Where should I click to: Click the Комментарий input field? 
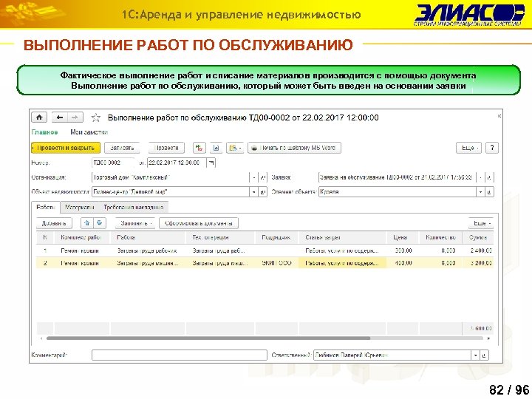click(x=179, y=355)
